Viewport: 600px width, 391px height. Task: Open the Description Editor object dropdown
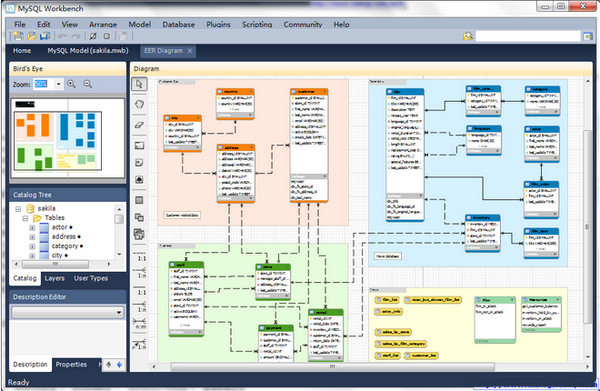pyautogui.click(x=68, y=313)
